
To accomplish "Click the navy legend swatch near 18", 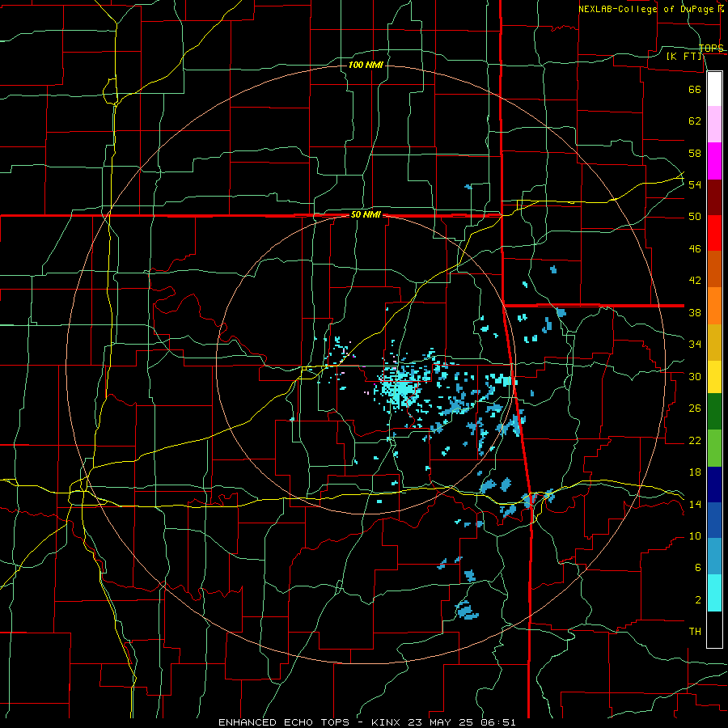I will pos(714,485).
